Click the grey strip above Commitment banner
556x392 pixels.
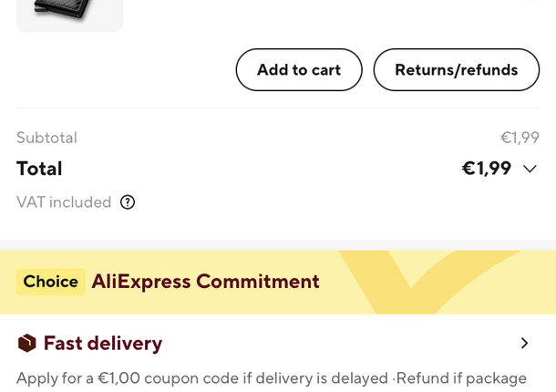[x=278, y=245]
